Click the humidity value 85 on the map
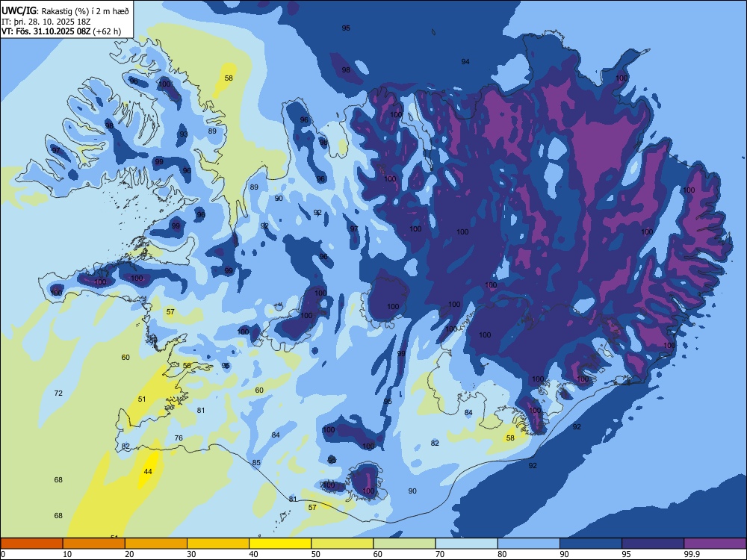Image resolution: width=747 pixels, height=560 pixels. (256, 463)
